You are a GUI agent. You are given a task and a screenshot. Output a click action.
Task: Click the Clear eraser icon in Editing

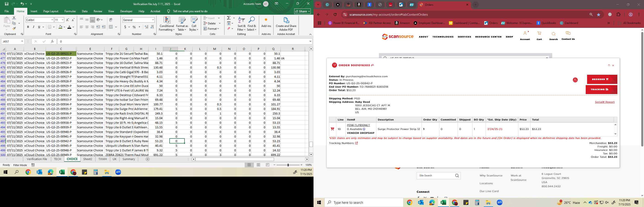229,29
